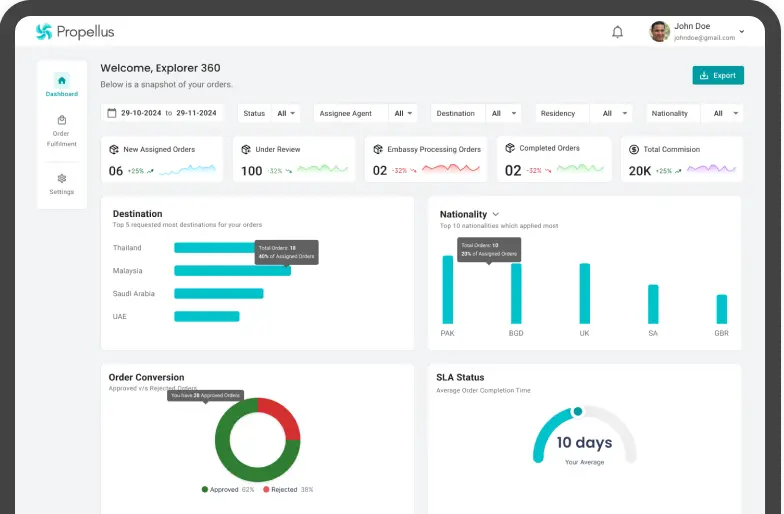Viewport: 784px width, 514px height.
Task: Click the Total Commission dollar icon
Action: (634, 149)
